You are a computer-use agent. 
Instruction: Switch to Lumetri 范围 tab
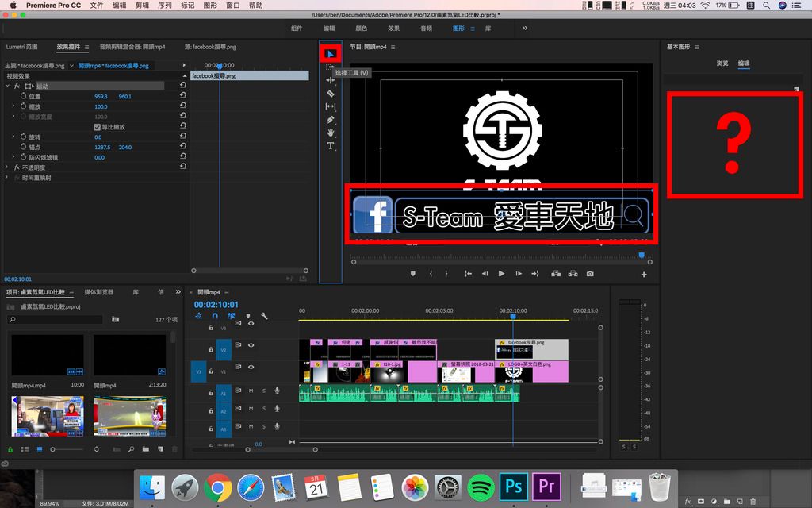coord(21,47)
